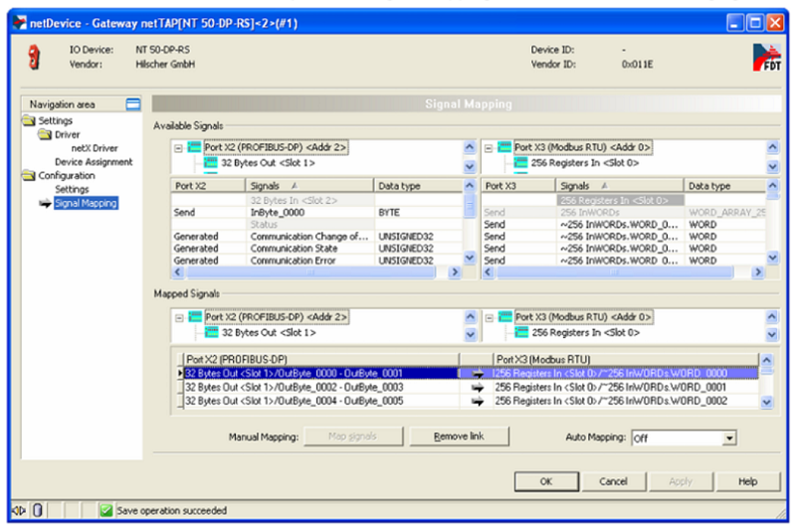Select netX Driver in navigation tree
This screenshot has width=796, height=532.
94,148
